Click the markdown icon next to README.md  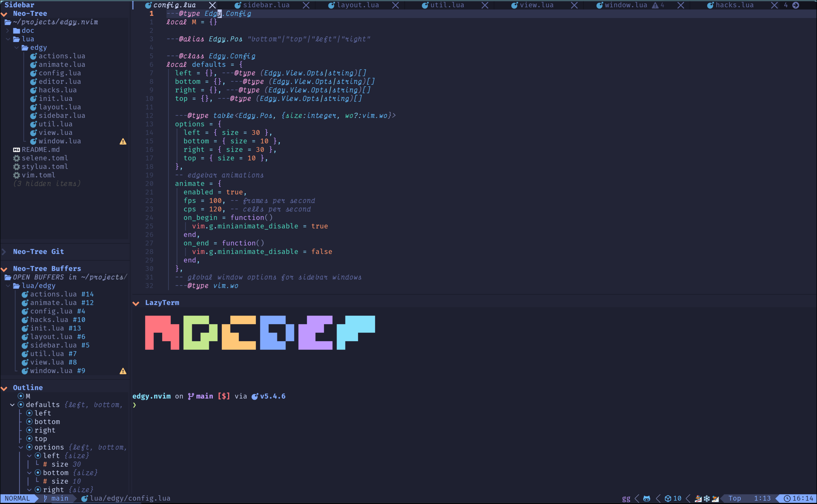point(16,150)
